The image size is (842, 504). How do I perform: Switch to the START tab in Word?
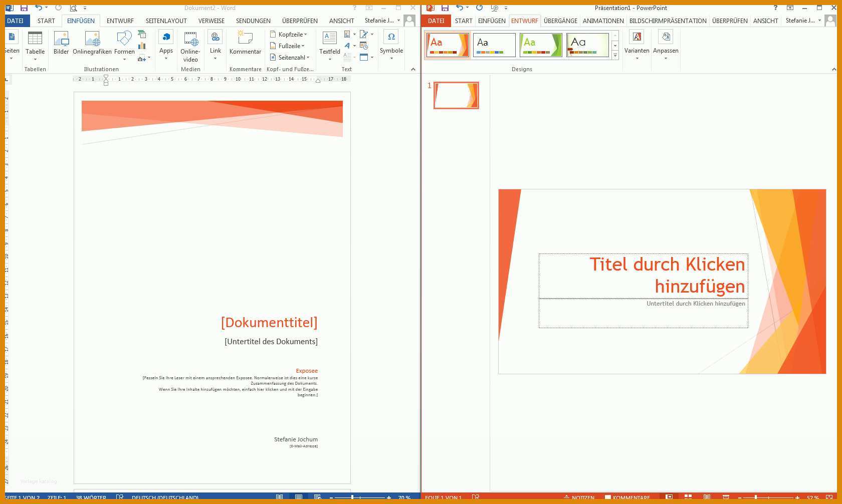(46, 21)
